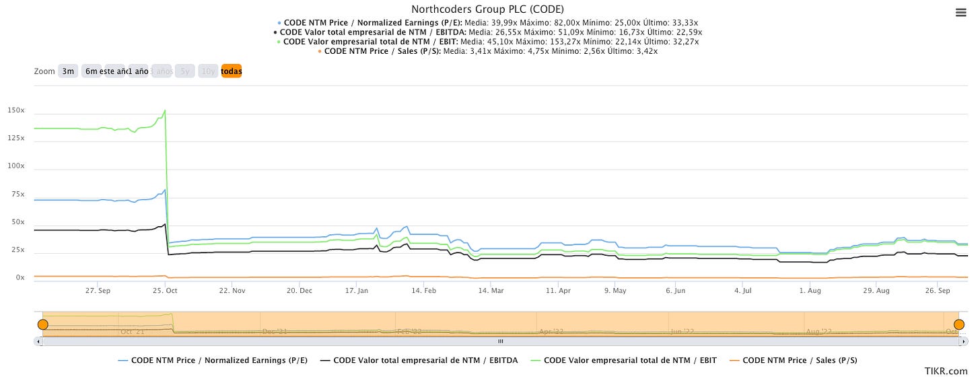Viewport: 980px width, 379px height.
Task: Toggle the NTM / EBITDA legend series
Action: point(419,360)
